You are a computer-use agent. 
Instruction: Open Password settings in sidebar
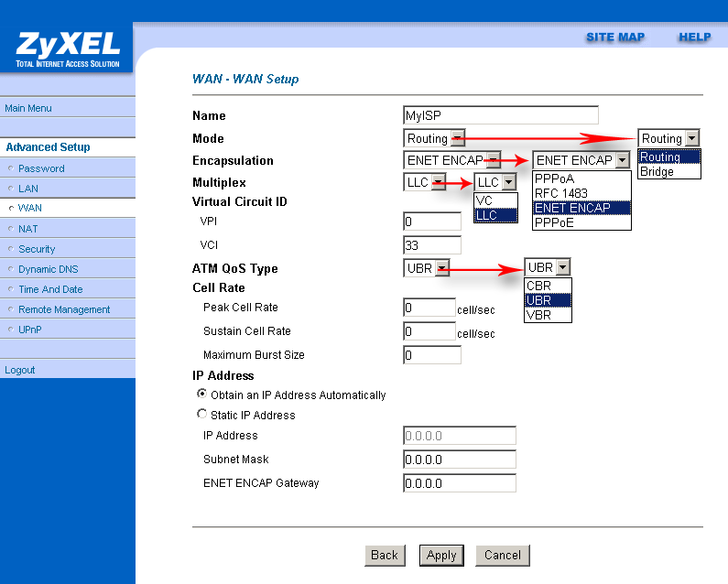(x=41, y=168)
